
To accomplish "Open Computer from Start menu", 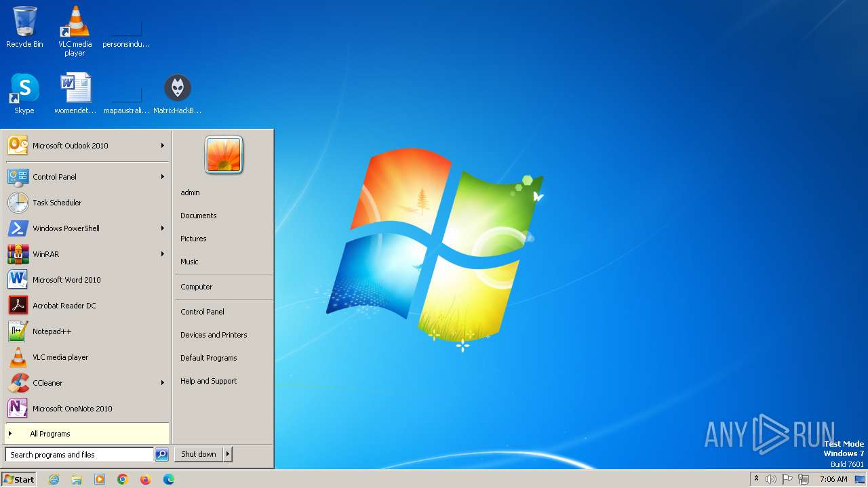I will (224, 287).
